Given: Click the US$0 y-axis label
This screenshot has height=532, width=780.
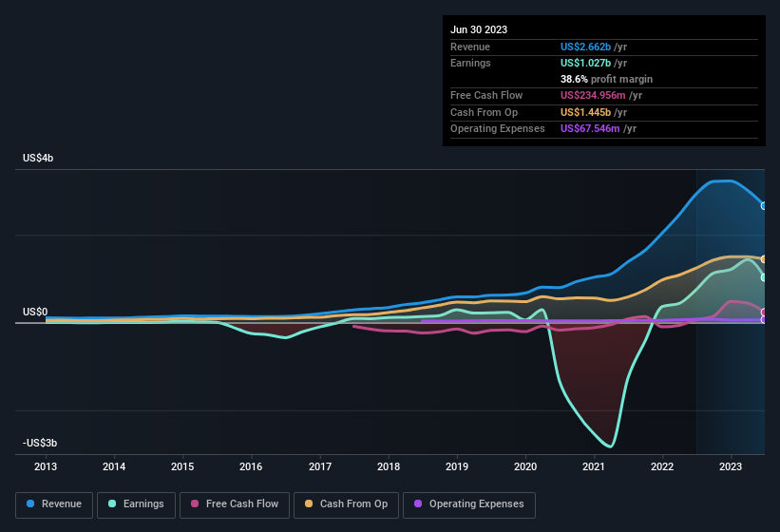Looking at the screenshot, I should point(35,313).
